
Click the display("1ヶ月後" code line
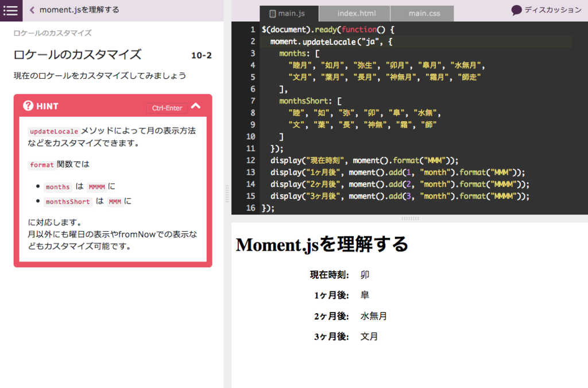click(397, 172)
